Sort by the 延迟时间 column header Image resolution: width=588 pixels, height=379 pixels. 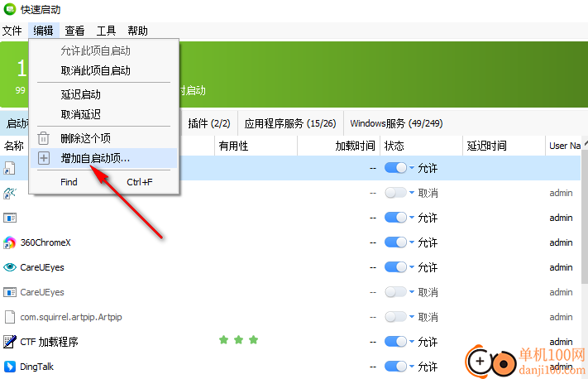tap(504, 146)
